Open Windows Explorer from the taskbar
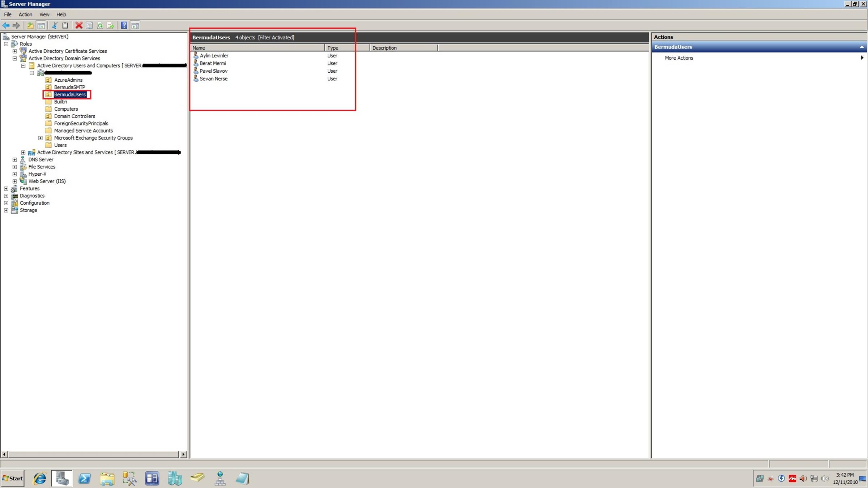868x488 pixels. click(107, 478)
